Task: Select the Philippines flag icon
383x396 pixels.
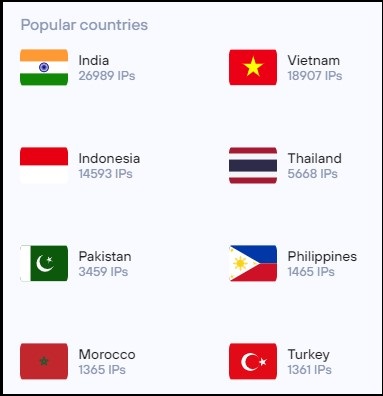Action: coord(253,263)
